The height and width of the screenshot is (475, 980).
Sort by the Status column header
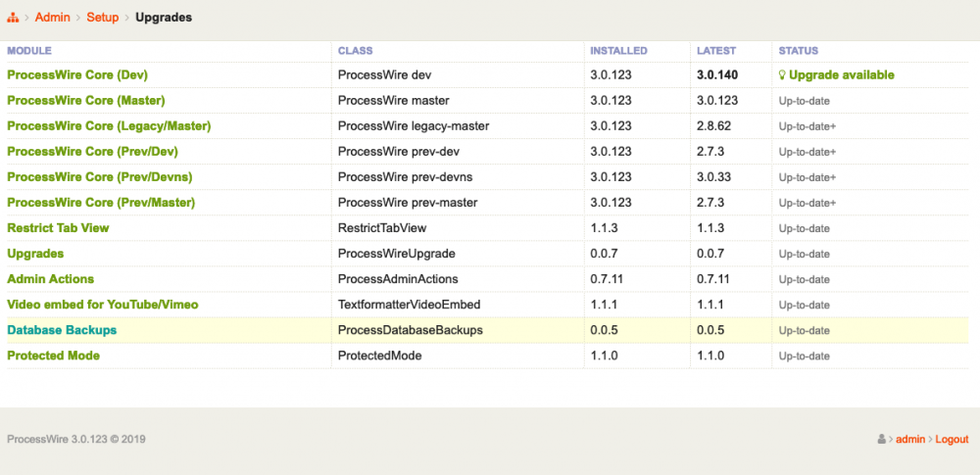pyautogui.click(x=798, y=51)
